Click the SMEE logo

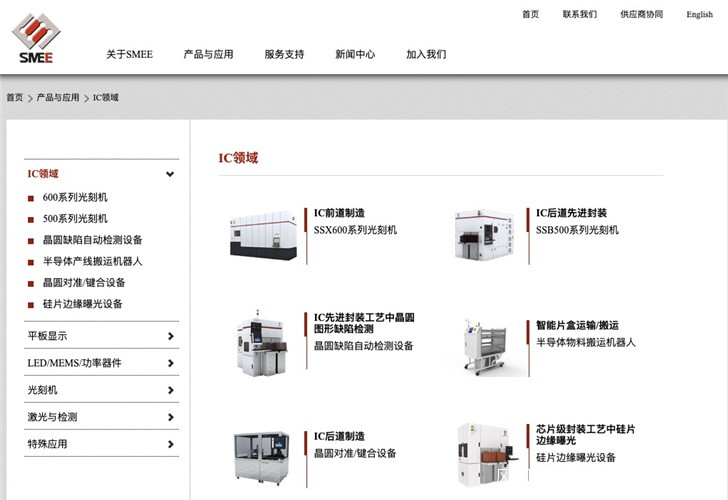(36, 38)
